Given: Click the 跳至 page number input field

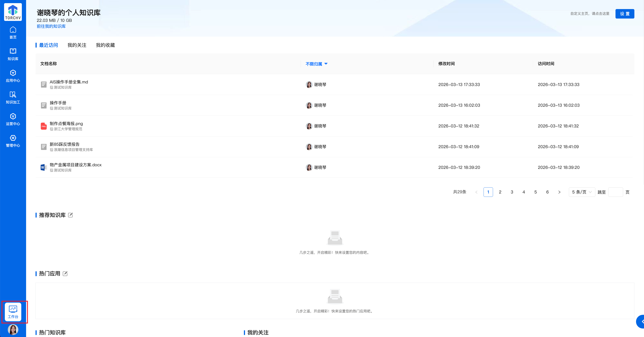Looking at the screenshot, I should pyautogui.click(x=615, y=192).
